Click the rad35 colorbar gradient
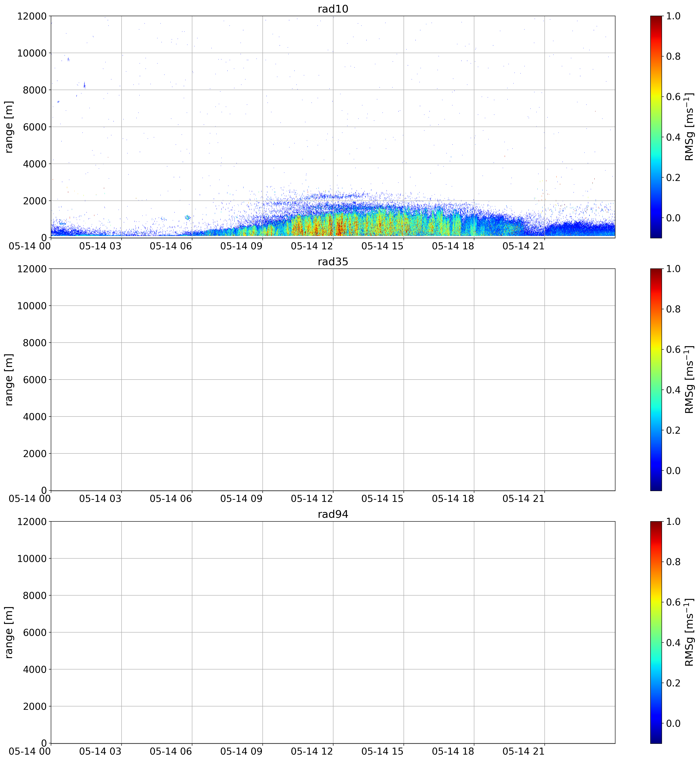Screen dimensions: 700x761 (x=656, y=379)
